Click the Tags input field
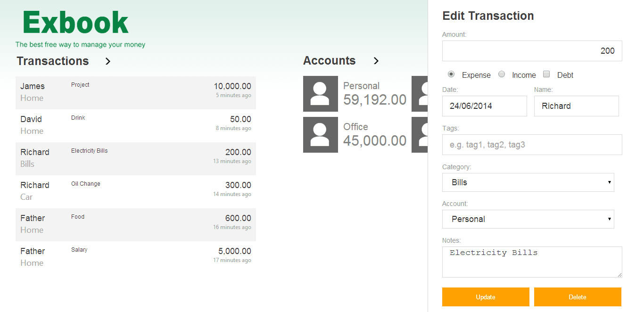 point(532,145)
